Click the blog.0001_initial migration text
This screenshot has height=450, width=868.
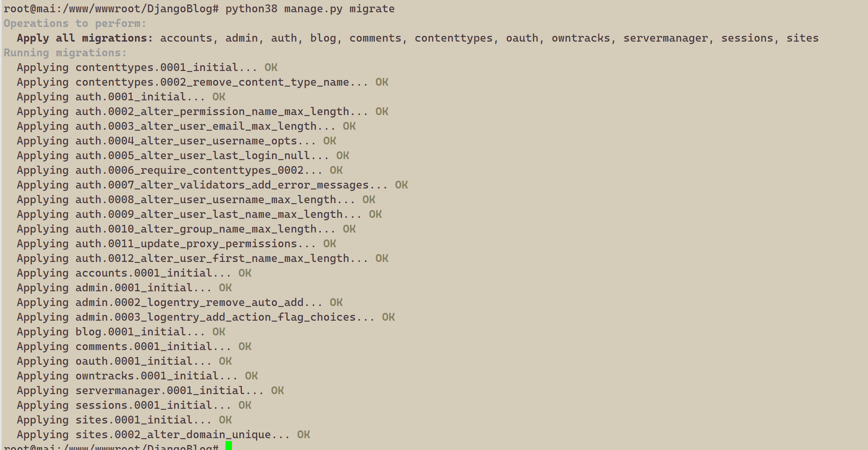click(140, 332)
